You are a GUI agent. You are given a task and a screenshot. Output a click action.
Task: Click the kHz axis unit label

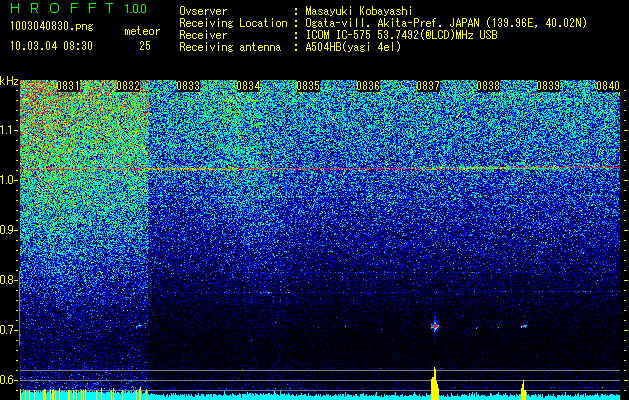click(9, 81)
